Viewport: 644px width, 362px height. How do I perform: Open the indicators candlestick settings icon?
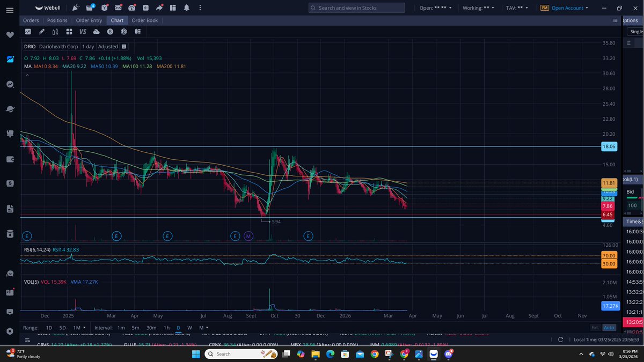[55, 32]
